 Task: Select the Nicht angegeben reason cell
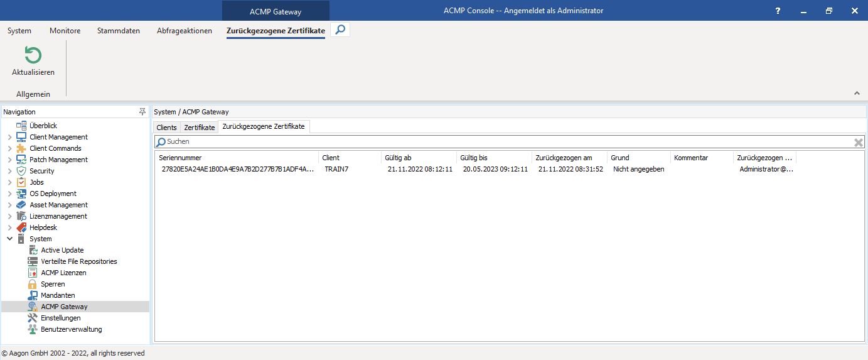[x=639, y=169]
